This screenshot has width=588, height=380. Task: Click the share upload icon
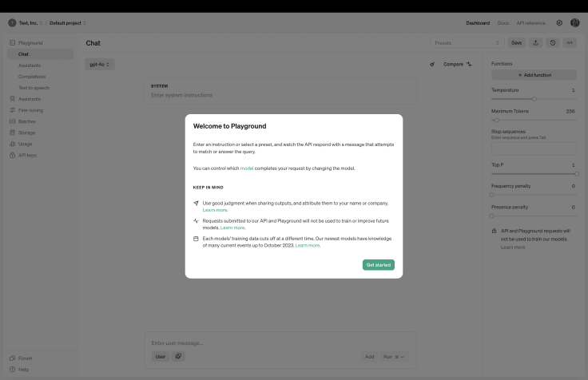(x=535, y=43)
